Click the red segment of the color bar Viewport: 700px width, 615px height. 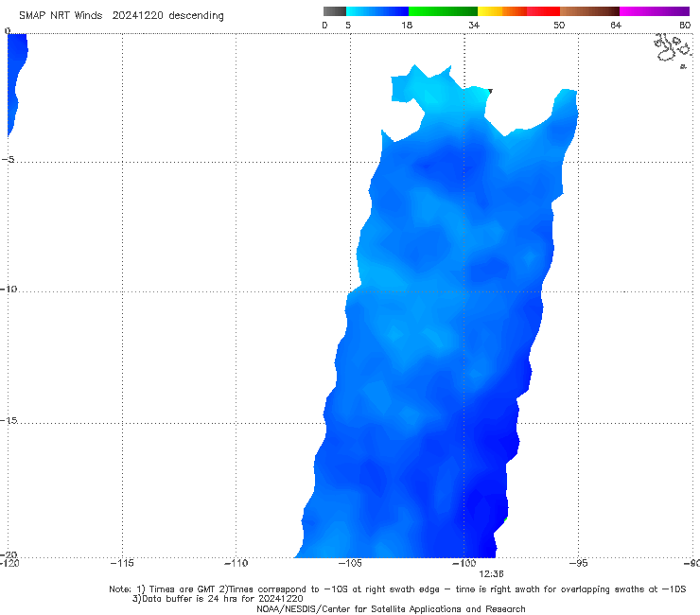click(x=543, y=11)
